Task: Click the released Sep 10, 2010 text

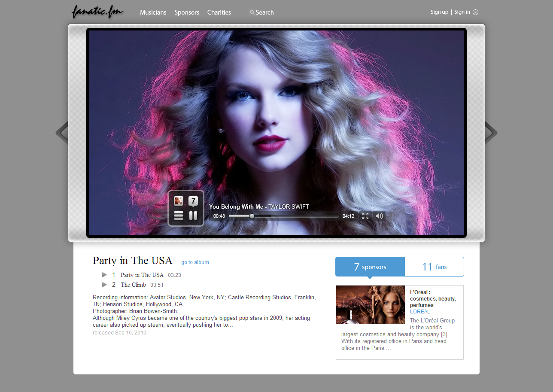Action: tap(119, 333)
